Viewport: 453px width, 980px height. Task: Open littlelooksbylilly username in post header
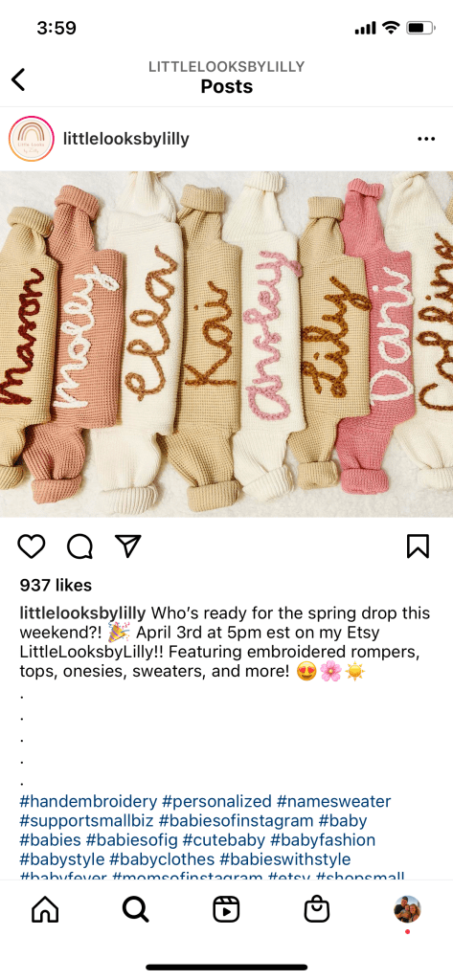tap(125, 139)
